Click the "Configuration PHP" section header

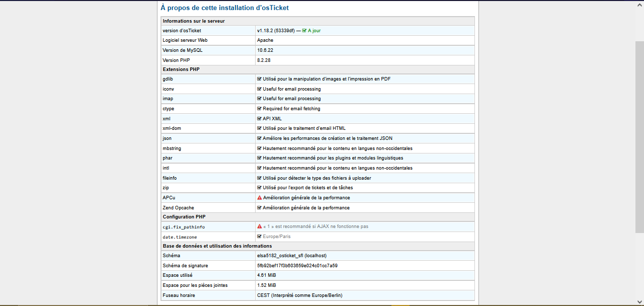coord(184,217)
